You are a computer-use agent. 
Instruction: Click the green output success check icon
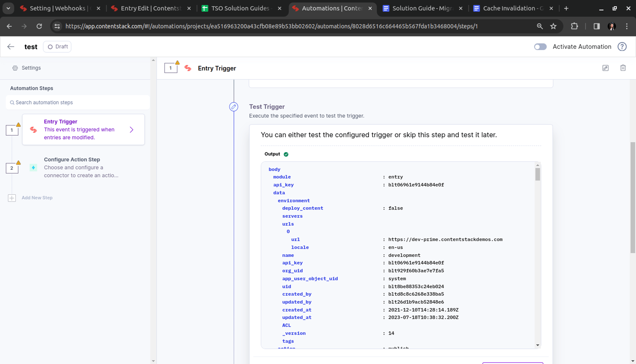(286, 154)
